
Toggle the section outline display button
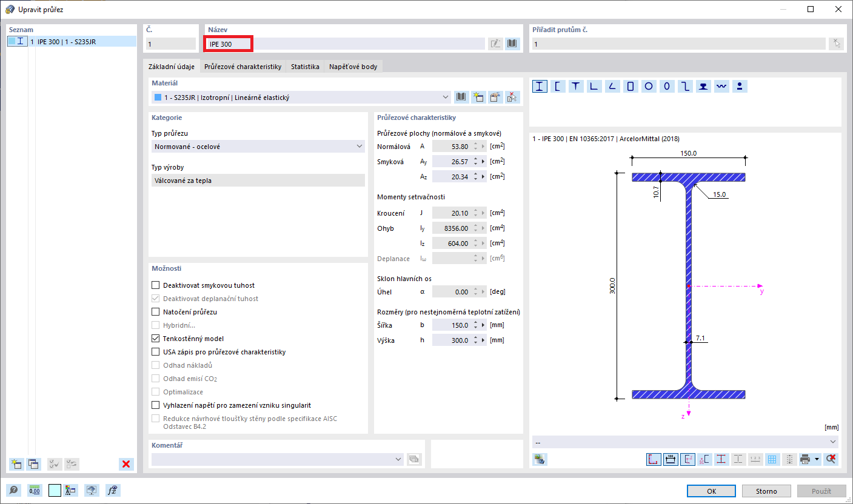(654, 459)
